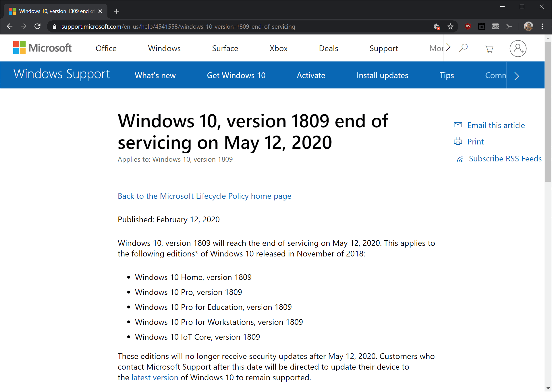The width and height of the screenshot is (552, 392).
Task: Expand the More navigation menu chevron
Action: coord(447,48)
